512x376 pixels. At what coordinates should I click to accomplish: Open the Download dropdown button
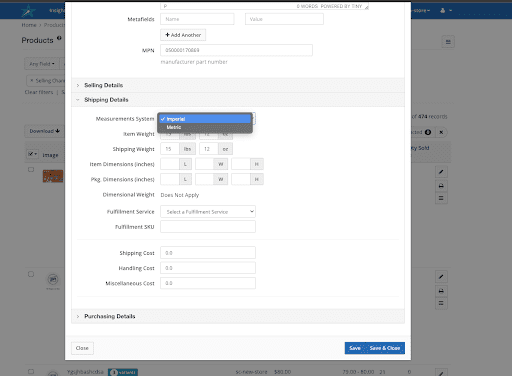(x=45, y=131)
